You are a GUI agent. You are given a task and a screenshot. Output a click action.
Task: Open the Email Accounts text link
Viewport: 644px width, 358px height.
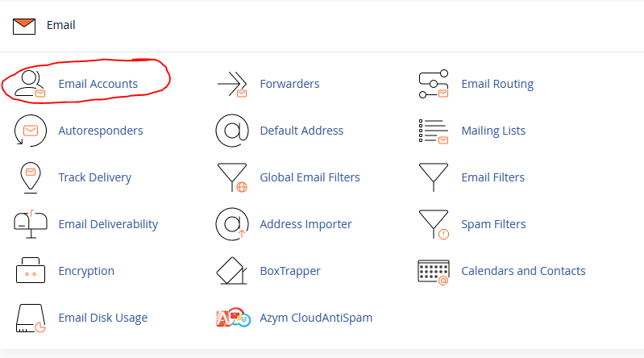[x=98, y=84]
